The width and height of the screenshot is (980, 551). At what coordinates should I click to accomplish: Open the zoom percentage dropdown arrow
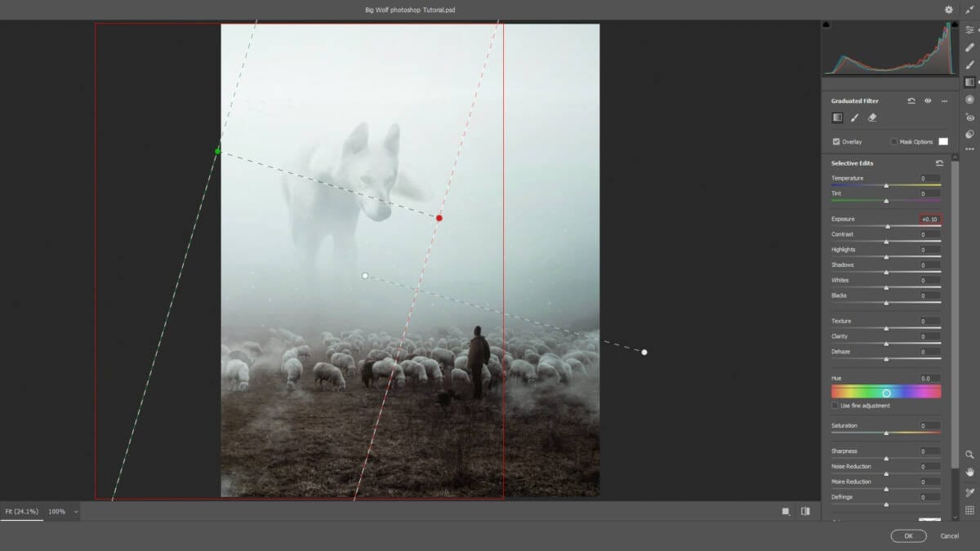click(76, 512)
